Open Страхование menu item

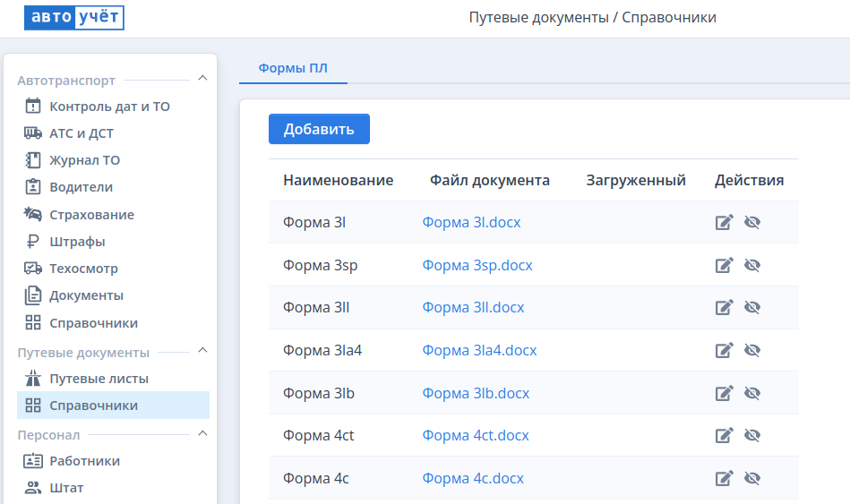(x=91, y=215)
